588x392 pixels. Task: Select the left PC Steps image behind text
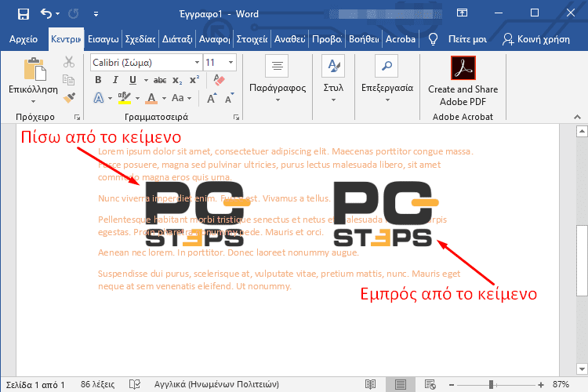point(198,214)
